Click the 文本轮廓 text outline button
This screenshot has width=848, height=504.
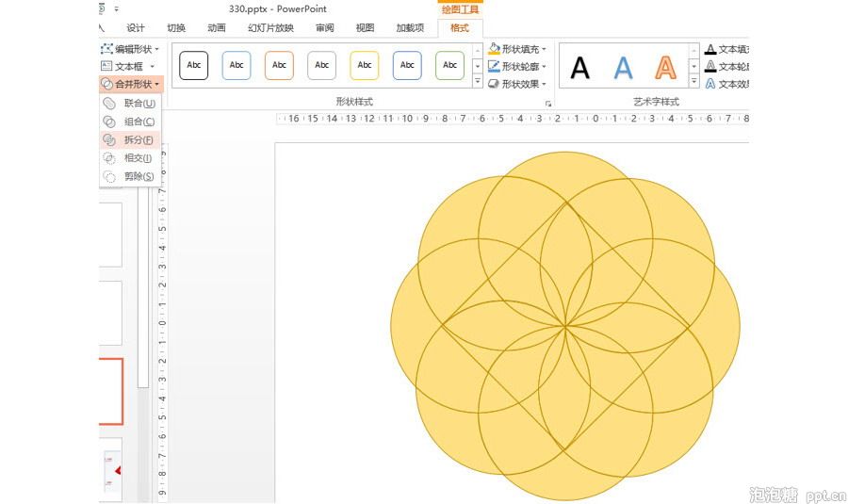tap(726, 66)
